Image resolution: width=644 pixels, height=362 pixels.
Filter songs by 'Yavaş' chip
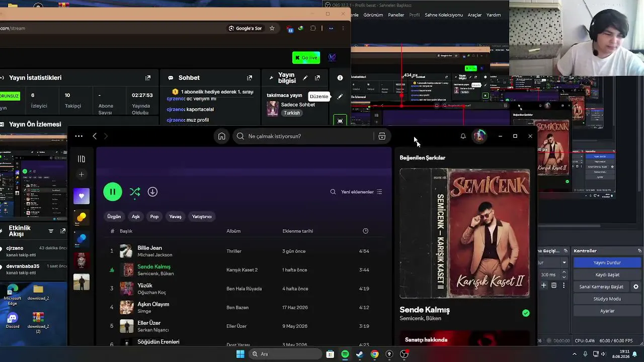coord(175,217)
